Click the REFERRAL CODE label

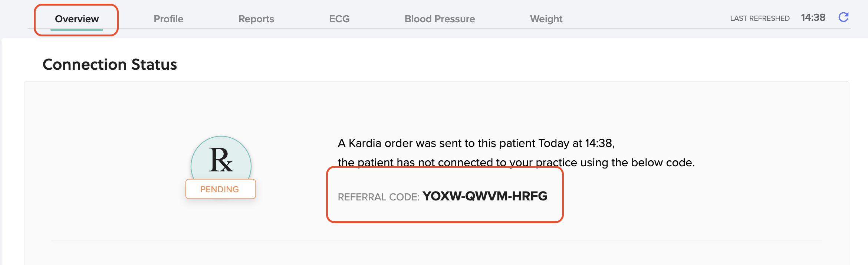[x=378, y=197]
